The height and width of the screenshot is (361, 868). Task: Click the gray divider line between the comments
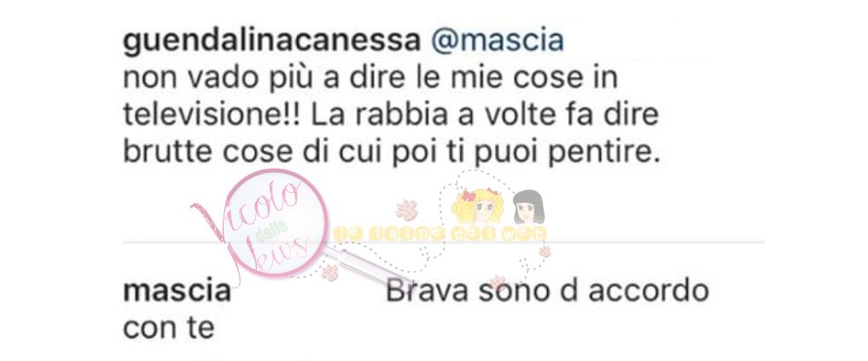point(443,242)
